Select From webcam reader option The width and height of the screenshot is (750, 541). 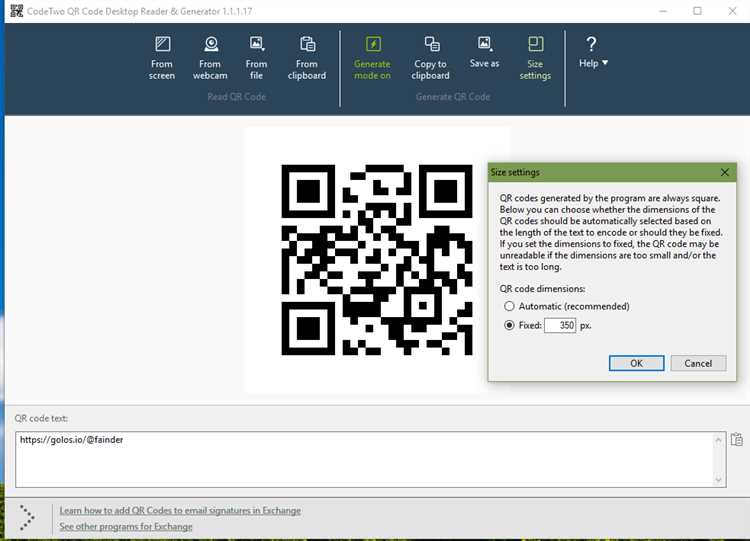(210, 57)
